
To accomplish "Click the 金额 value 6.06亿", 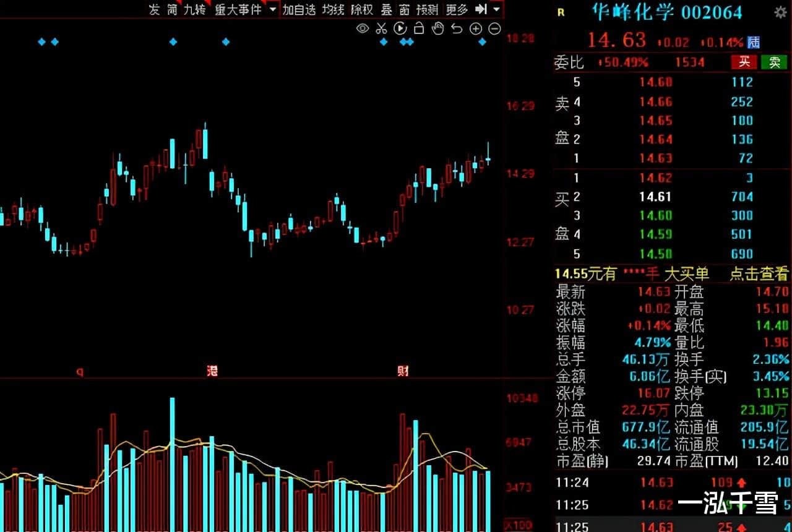I will point(650,376).
